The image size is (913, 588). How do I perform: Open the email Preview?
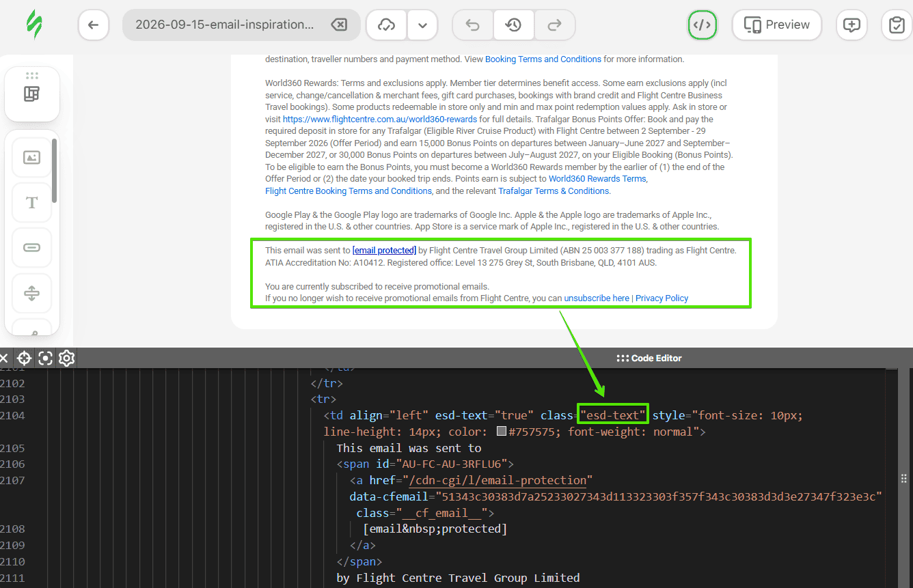point(776,25)
